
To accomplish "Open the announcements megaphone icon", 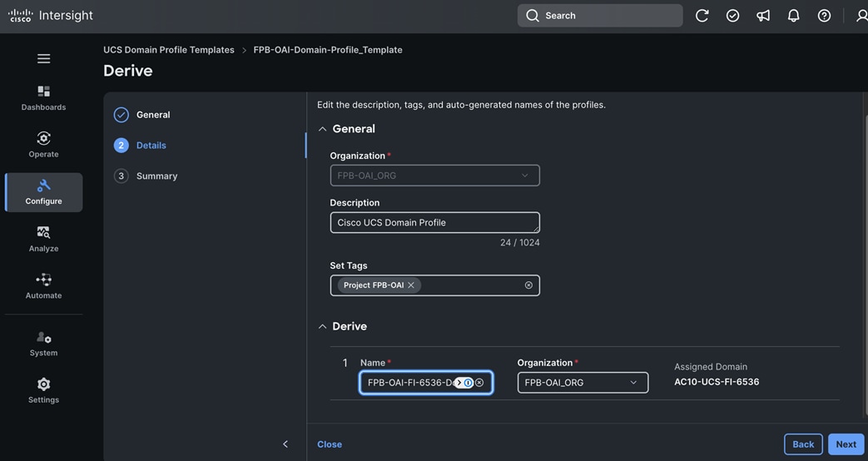I will (763, 16).
